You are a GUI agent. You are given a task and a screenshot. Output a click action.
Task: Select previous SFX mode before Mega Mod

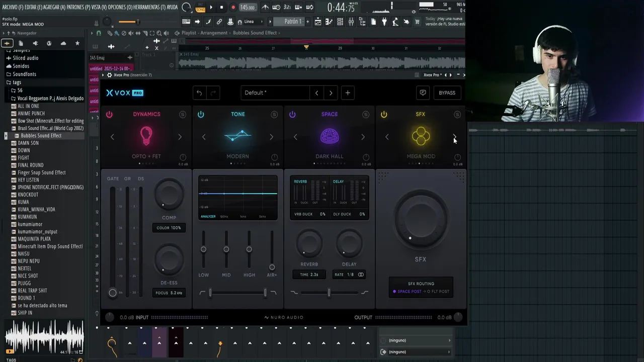[x=387, y=137]
